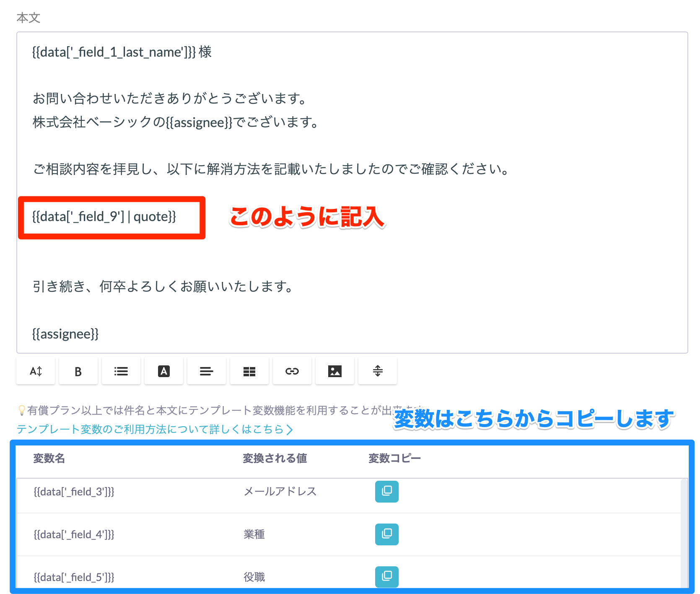Click the 変数名 column header

point(49,458)
